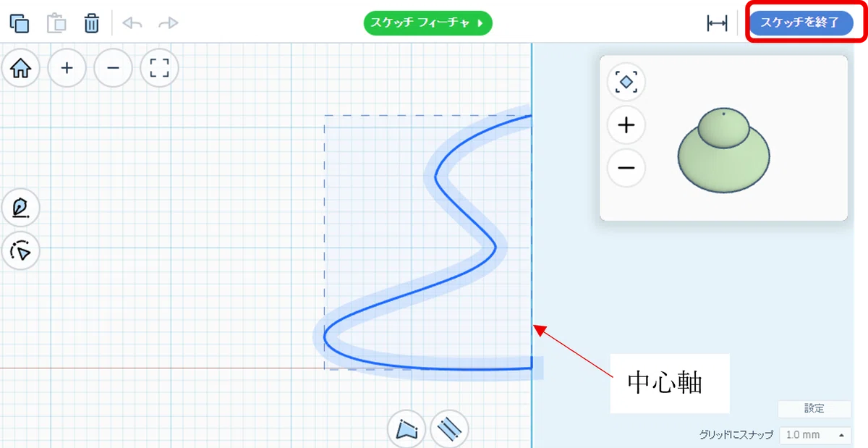Zoom out the 3D preview panel
The height and width of the screenshot is (448, 868).
(626, 168)
